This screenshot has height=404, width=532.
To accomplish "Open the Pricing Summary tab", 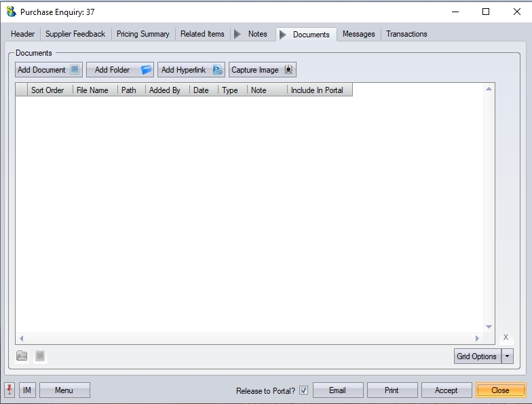I will (x=142, y=34).
